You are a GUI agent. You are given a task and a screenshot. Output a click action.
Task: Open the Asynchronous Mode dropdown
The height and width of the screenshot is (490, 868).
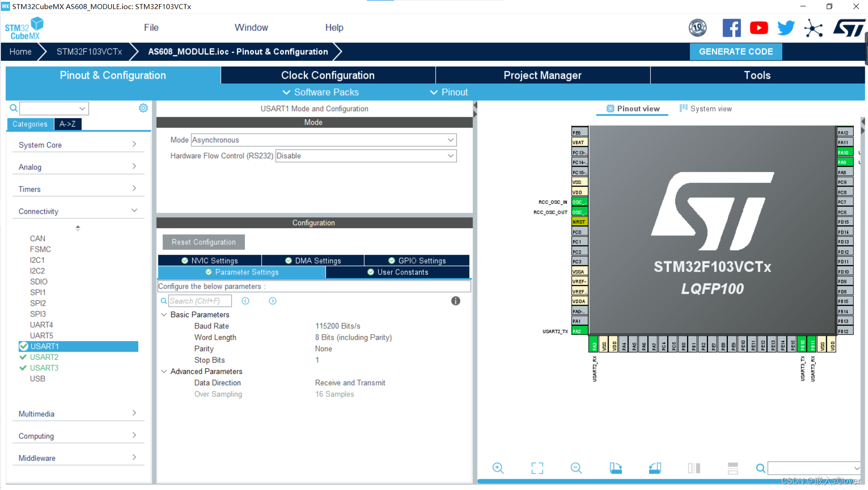[450, 140]
